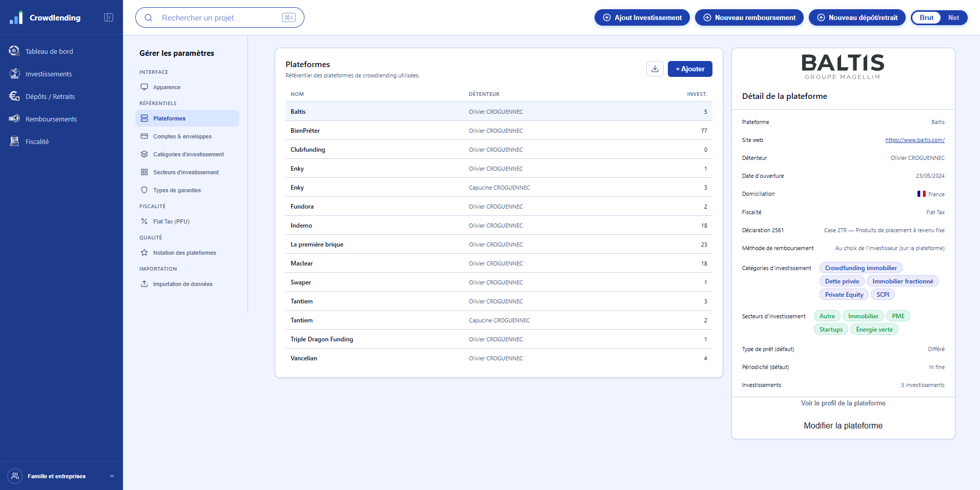
Task: Click the Ajout Investissement button
Action: point(642,17)
